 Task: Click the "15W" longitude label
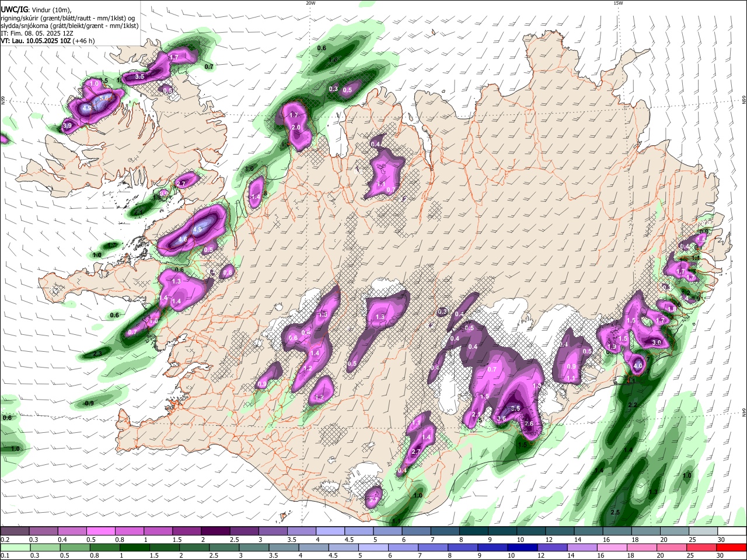(x=618, y=3)
